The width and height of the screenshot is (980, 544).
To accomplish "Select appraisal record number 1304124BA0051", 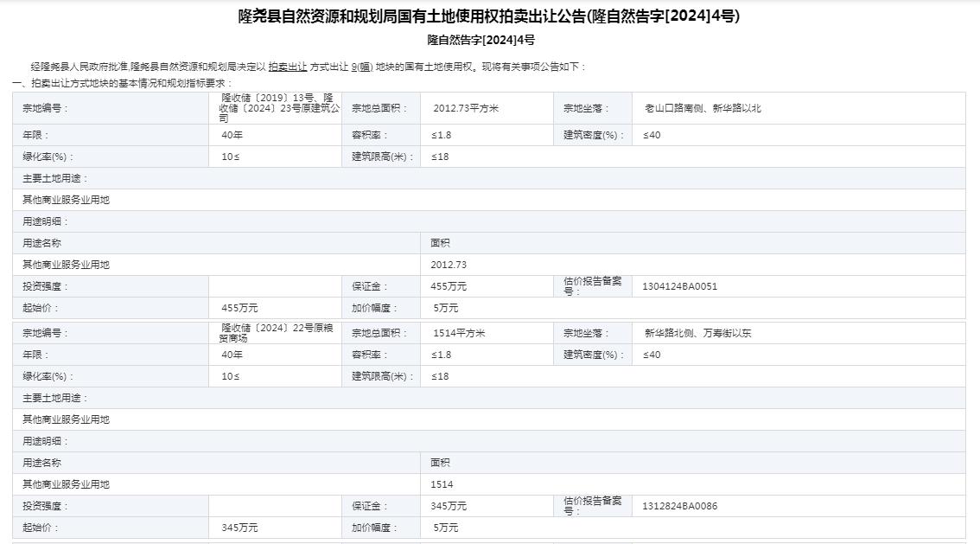I will pyautogui.click(x=679, y=286).
